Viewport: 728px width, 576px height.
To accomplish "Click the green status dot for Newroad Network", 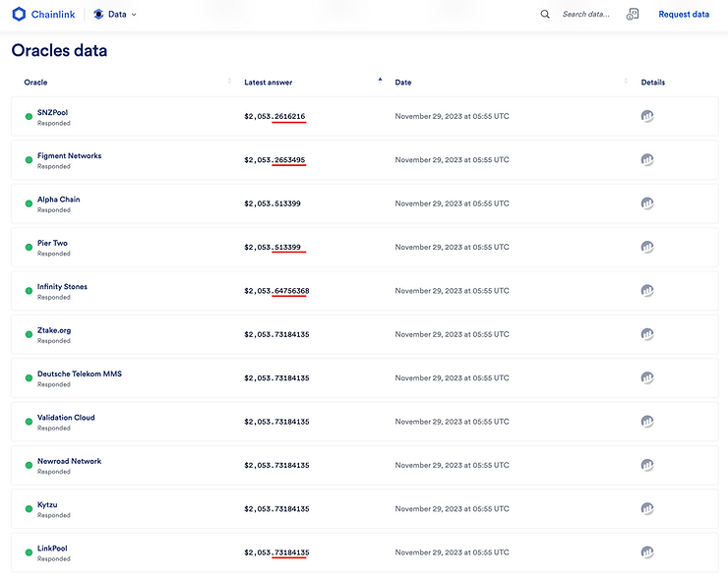I will coord(29,465).
